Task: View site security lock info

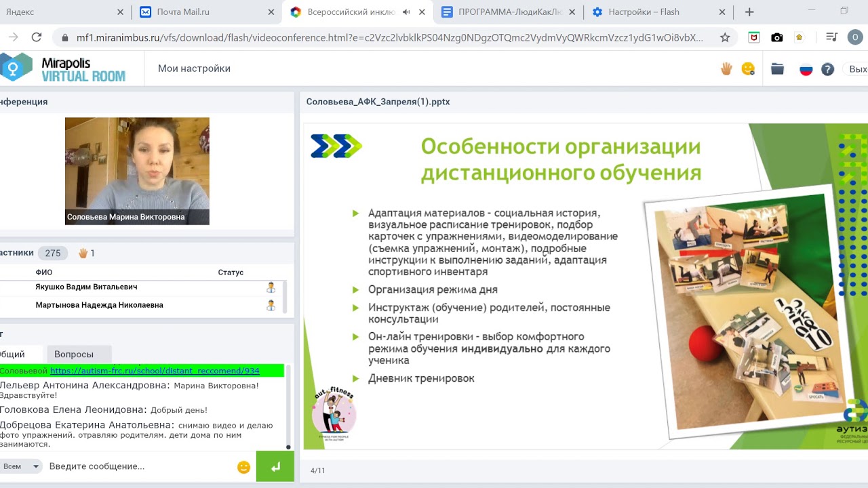Action: (64, 38)
